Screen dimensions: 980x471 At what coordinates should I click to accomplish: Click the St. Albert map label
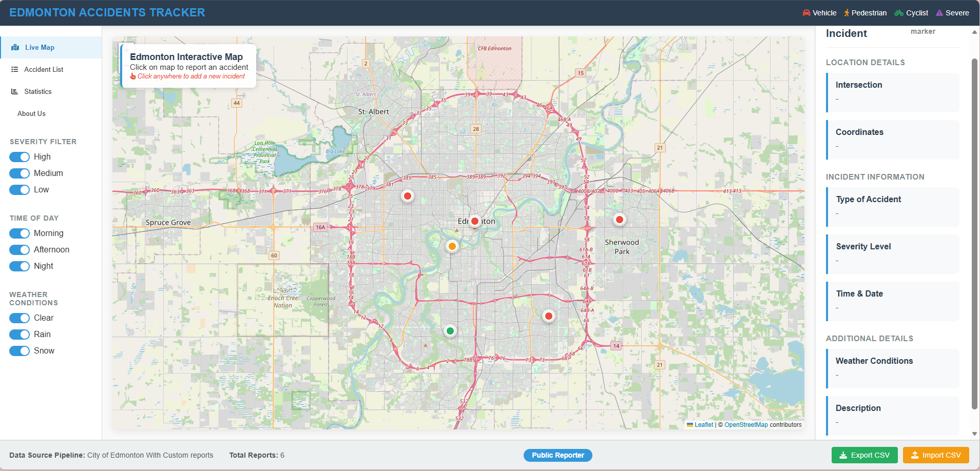[374, 111]
